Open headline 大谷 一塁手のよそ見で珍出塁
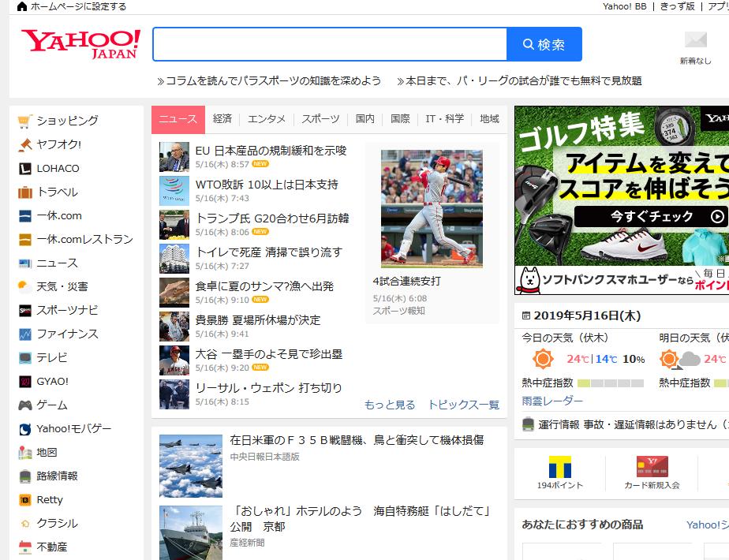 (269, 354)
